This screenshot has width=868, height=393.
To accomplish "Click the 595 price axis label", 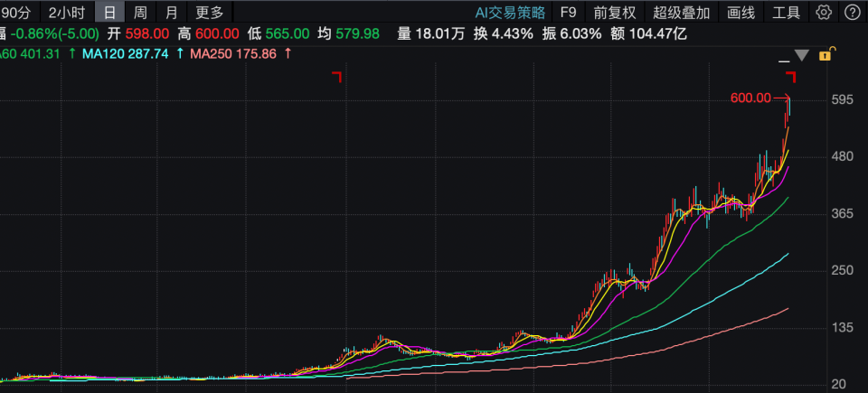I will click(x=844, y=99).
